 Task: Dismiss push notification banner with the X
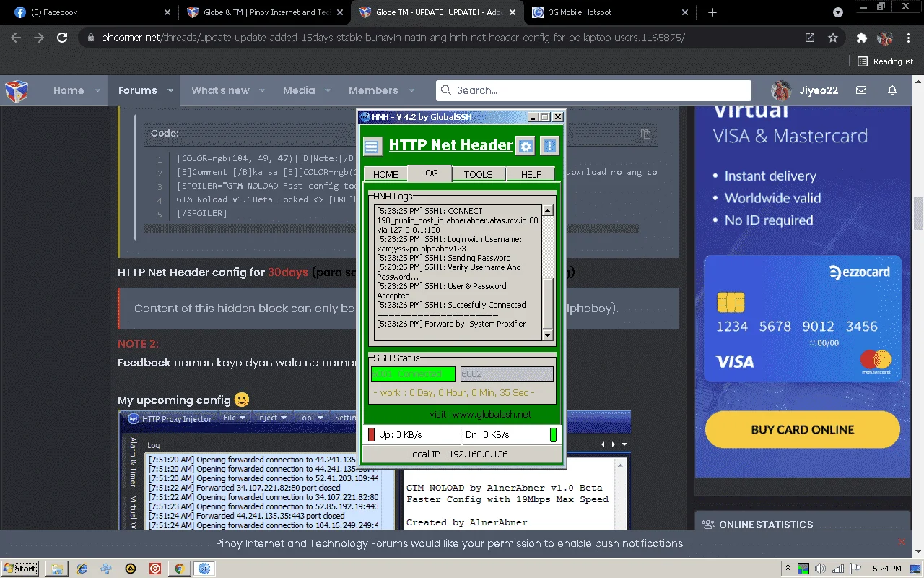pos(901,542)
